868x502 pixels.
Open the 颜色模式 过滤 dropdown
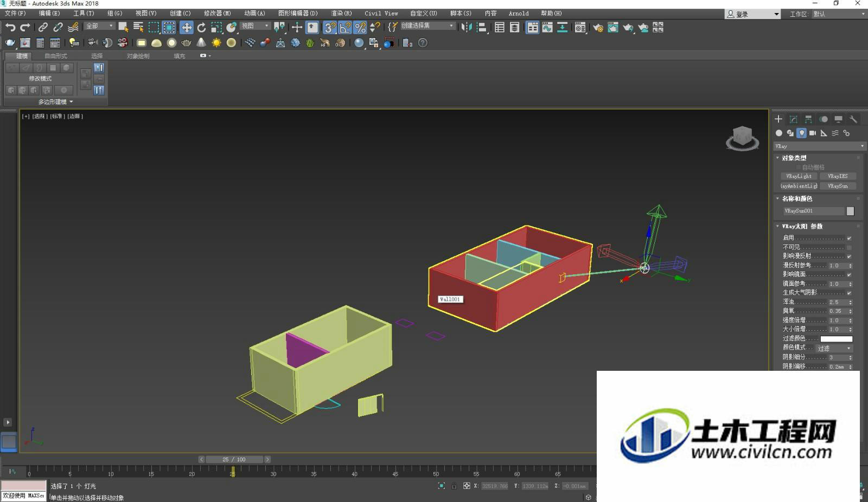click(834, 348)
